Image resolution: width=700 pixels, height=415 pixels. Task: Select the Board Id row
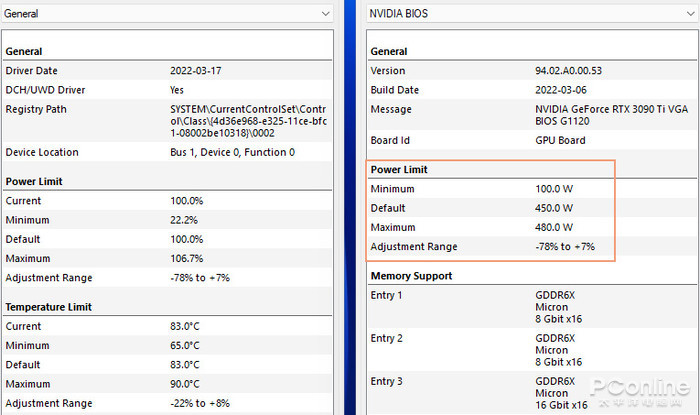coord(532,140)
